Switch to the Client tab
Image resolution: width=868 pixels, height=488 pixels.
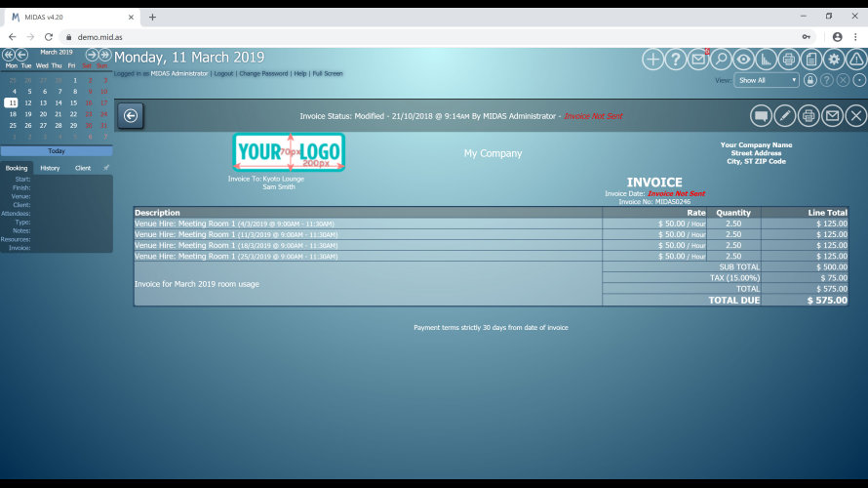pos(83,168)
